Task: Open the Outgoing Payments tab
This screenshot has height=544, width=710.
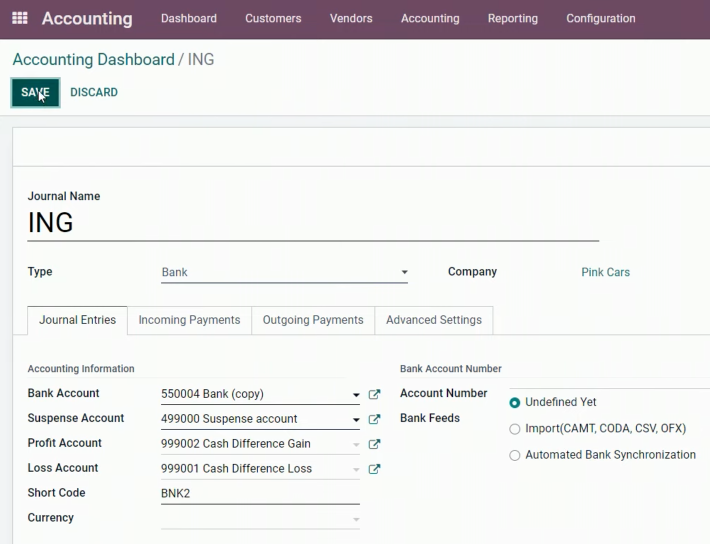Action: point(313,320)
